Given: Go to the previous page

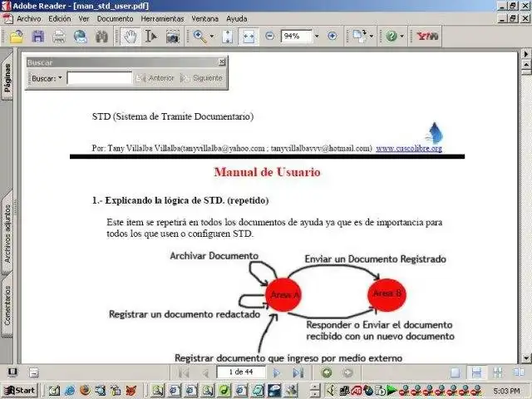Looking at the screenshot, I should click(x=205, y=373).
